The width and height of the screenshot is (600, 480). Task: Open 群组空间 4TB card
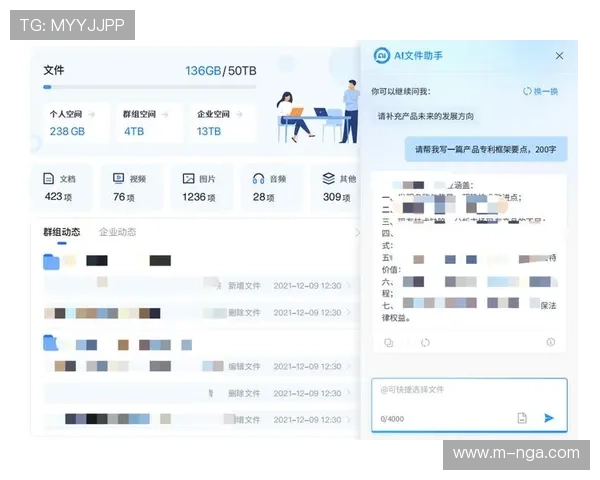tap(150, 123)
